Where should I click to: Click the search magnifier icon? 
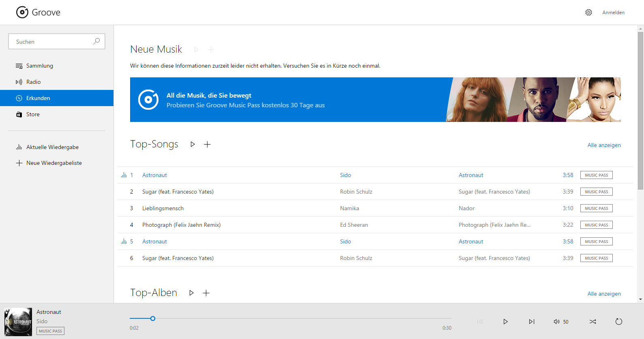pos(96,41)
